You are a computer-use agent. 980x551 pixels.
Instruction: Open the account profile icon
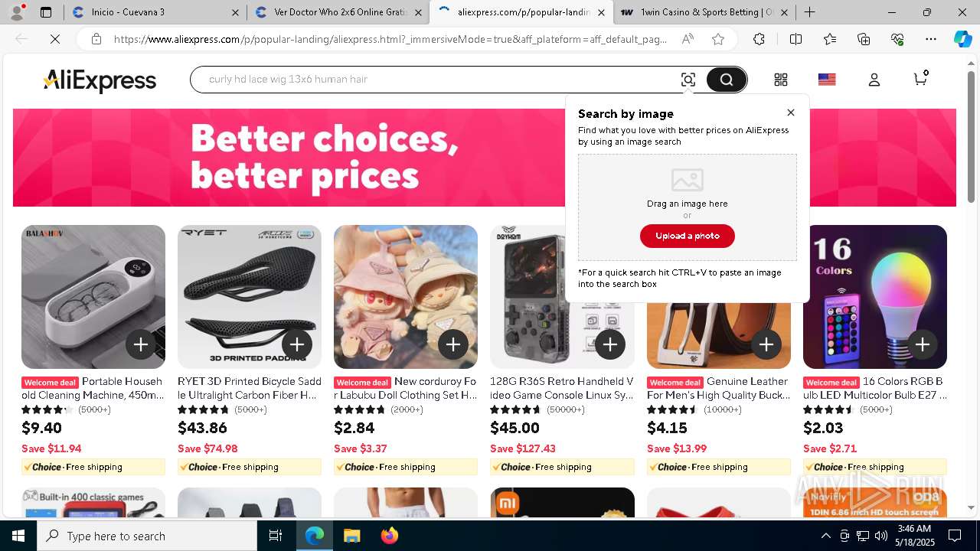[874, 80]
